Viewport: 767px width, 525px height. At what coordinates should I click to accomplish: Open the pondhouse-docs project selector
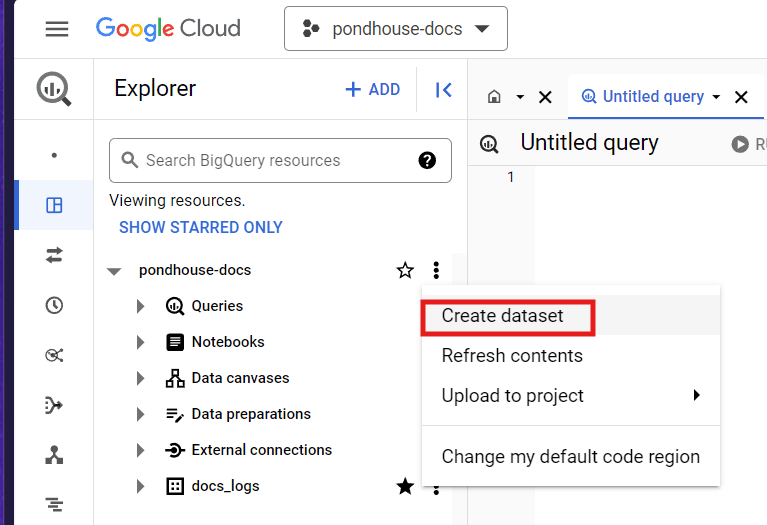[x=396, y=28]
